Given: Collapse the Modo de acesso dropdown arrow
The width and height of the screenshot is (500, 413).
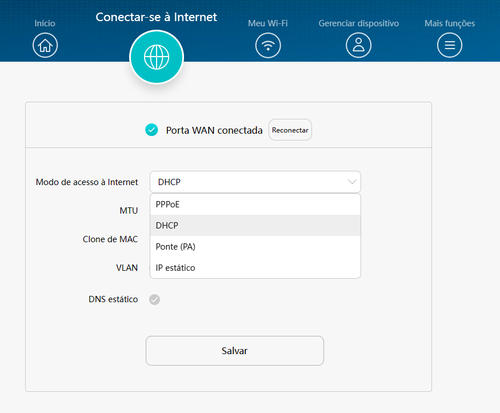Looking at the screenshot, I should pos(352,182).
